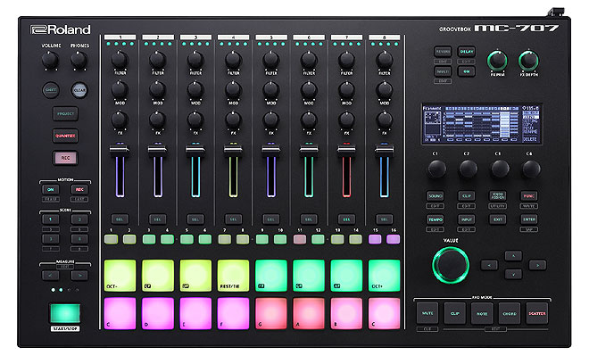The image size is (589, 364).
Task: Hit the OCT- pad
Action: click(120, 276)
